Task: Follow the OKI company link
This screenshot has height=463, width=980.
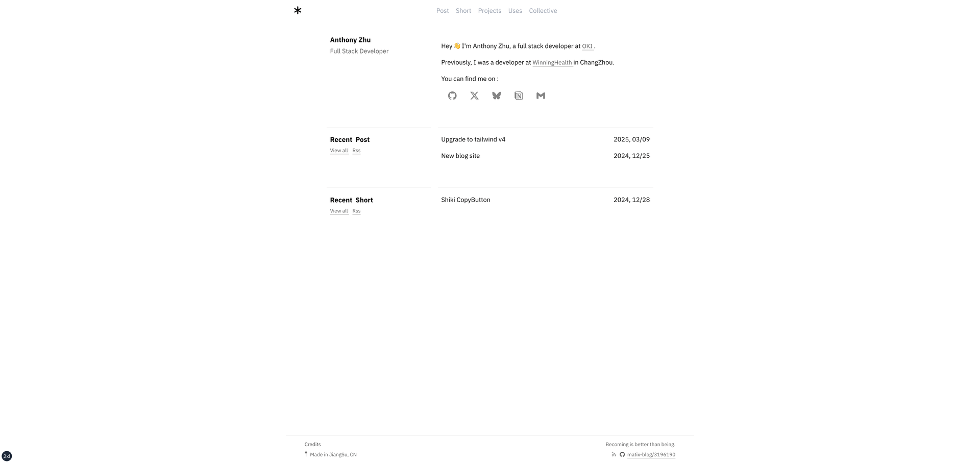Action: 587,46
